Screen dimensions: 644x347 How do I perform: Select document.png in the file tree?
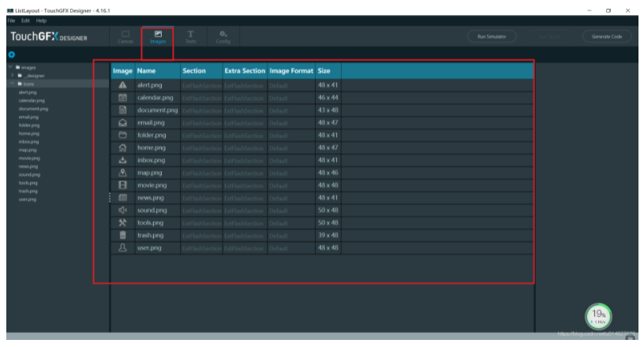pyautogui.click(x=33, y=109)
